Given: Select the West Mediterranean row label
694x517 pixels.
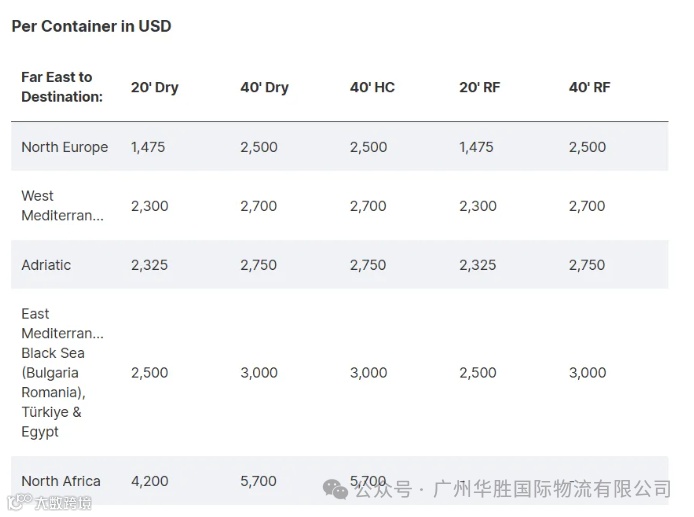Looking at the screenshot, I should point(61,206).
